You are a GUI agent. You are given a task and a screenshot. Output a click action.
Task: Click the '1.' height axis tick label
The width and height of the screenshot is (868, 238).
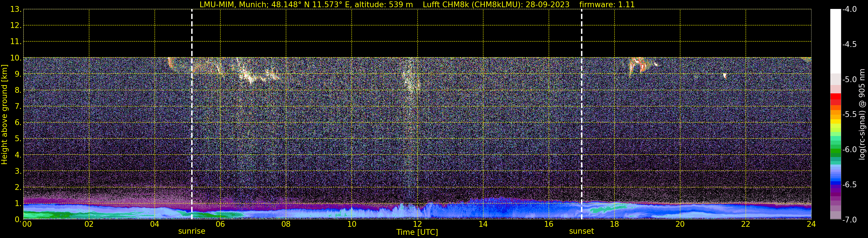18,204
